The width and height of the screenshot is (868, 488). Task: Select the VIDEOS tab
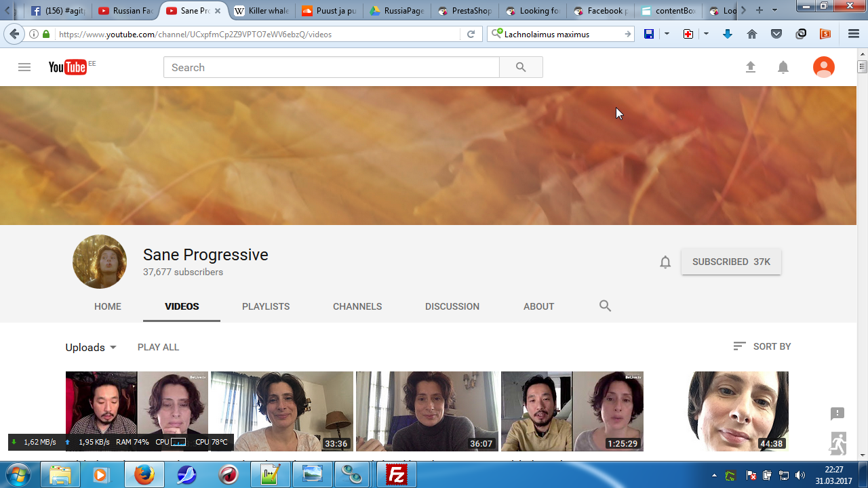(x=182, y=306)
